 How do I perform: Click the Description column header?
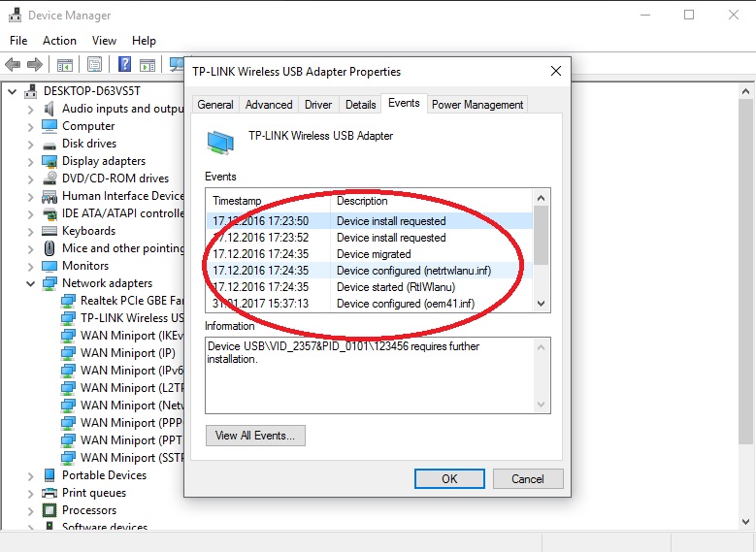[432, 201]
